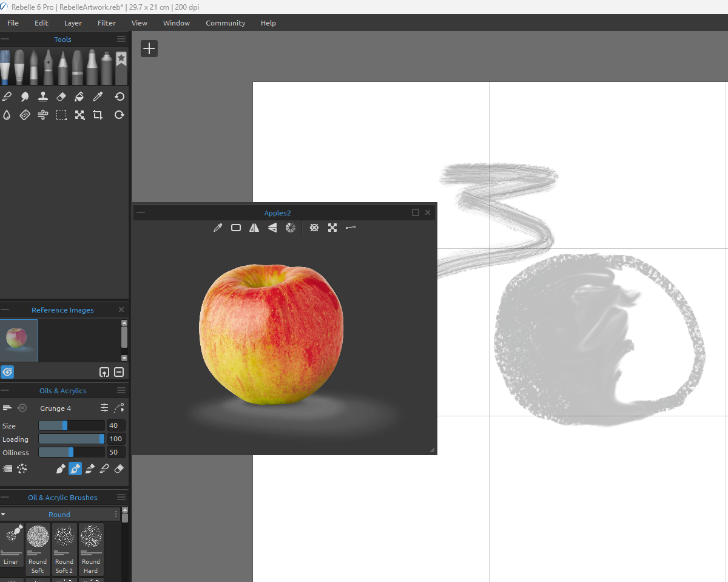Open the Tools panel menu
This screenshot has width=728, height=582.
coord(121,39)
